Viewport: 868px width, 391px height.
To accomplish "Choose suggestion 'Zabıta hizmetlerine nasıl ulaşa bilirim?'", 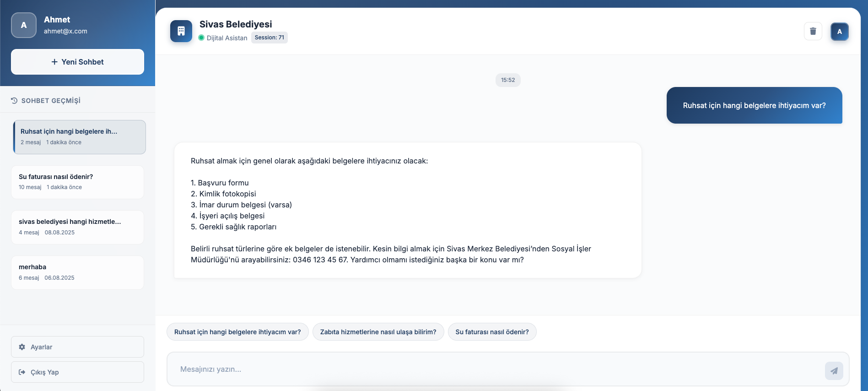I will click(x=378, y=332).
